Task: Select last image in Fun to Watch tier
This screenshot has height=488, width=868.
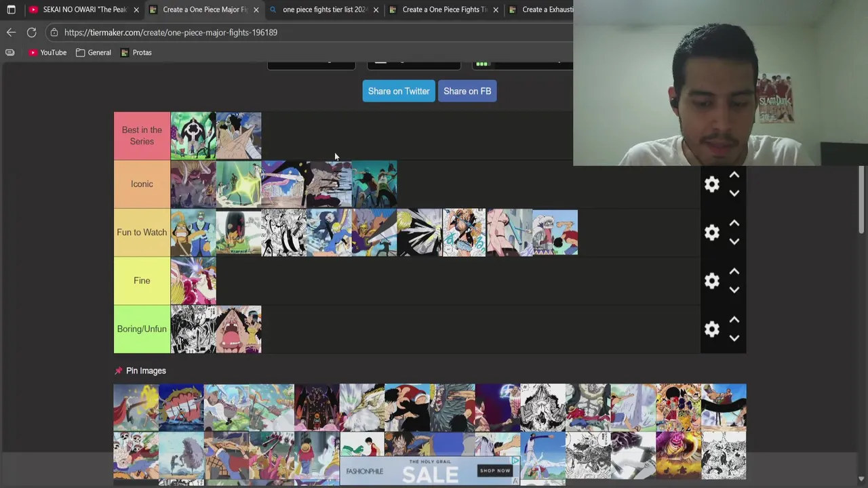Action: 555,232
